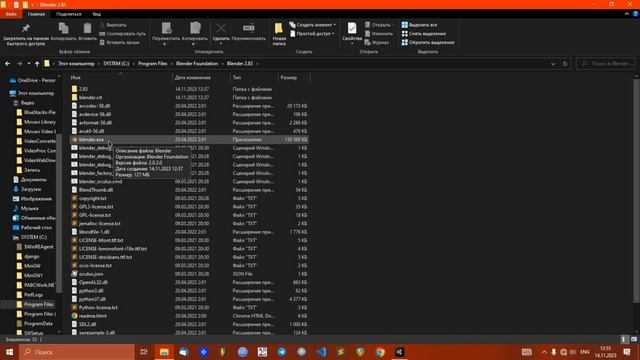Click the Свойства properties icon
This screenshot has width=640, height=360.
352,28
